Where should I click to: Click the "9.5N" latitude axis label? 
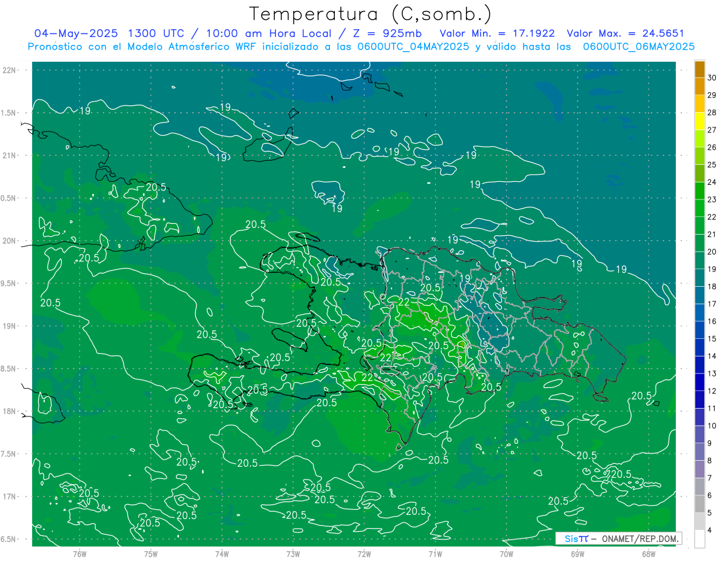click(9, 283)
